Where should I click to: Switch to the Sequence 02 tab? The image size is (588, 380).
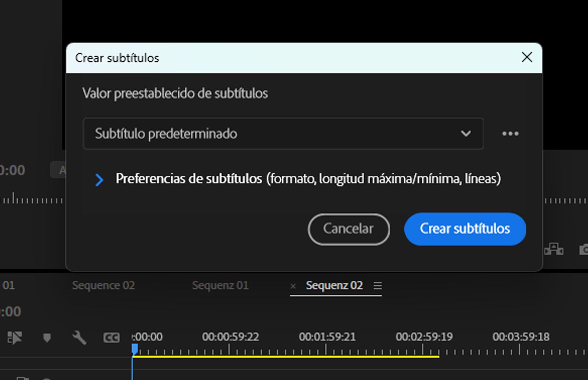pyautogui.click(x=103, y=285)
